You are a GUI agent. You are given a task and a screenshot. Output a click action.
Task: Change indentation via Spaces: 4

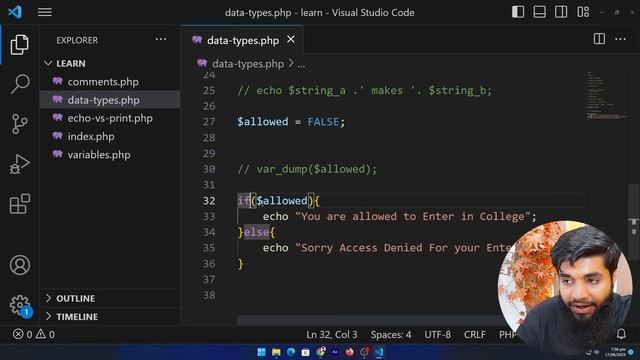[x=391, y=334]
